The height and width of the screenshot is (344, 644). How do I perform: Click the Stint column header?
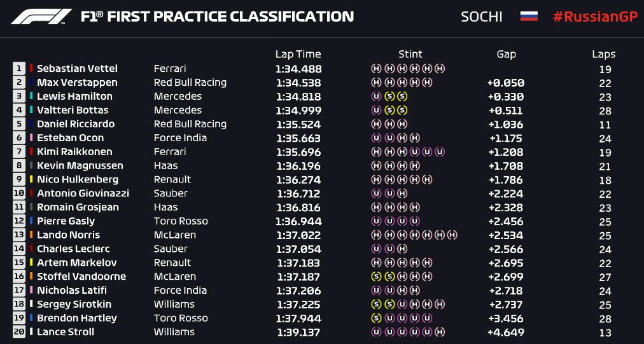tap(410, 54)
